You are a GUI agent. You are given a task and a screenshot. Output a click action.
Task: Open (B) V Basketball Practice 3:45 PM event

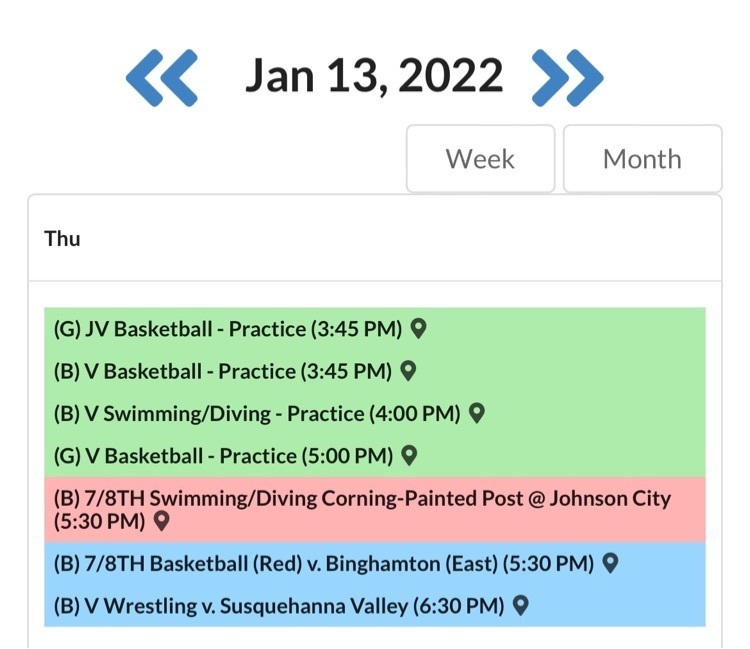click(x=222, y=371)
